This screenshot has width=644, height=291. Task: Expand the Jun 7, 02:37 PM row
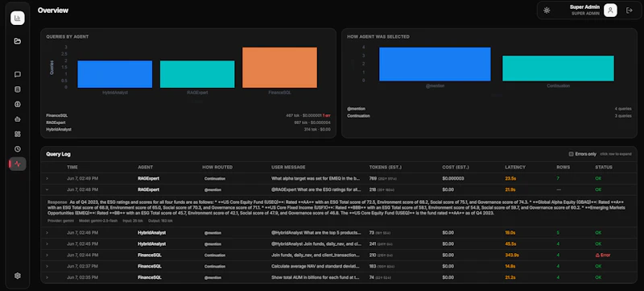point(47,266)
